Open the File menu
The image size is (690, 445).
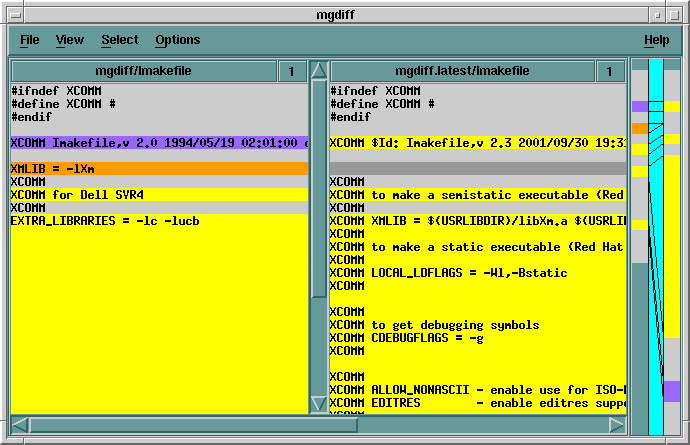click(29, 40)
